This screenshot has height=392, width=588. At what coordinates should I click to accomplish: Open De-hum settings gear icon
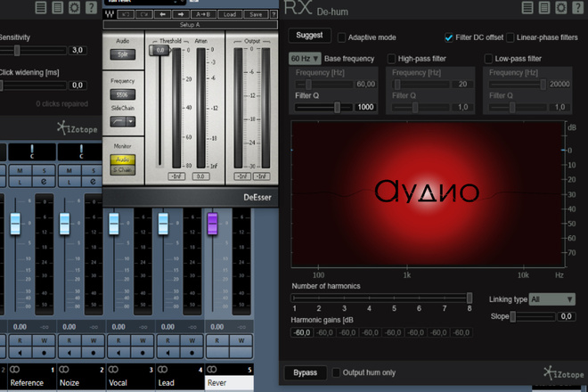pos(561,7)
